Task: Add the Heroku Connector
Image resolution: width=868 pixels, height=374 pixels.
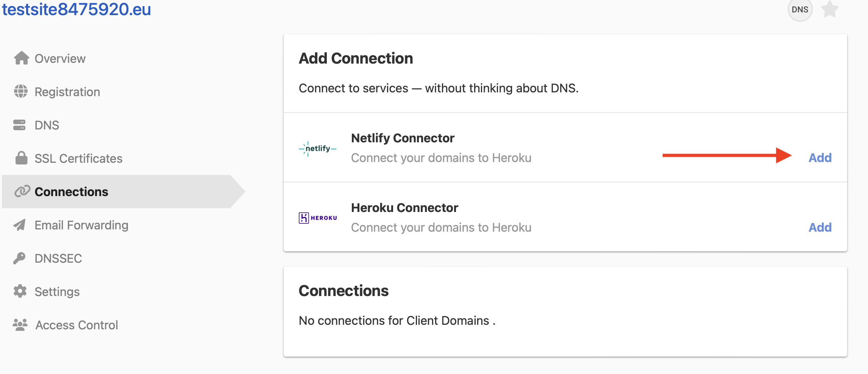Action: coord(819,227)
